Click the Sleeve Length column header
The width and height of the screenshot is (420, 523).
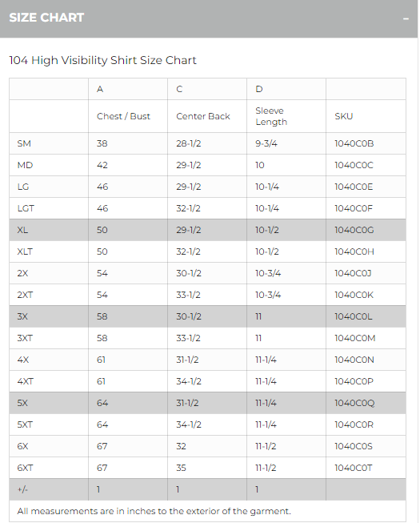[271, 116]
